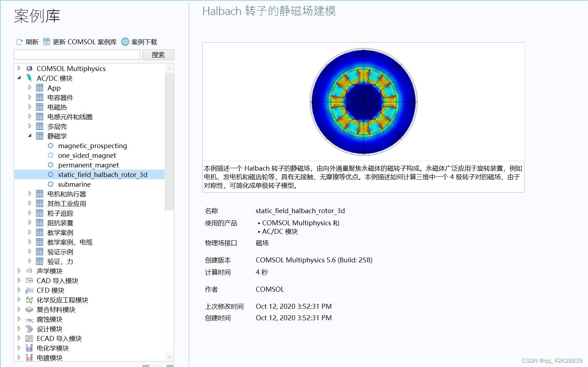Image resolution: width=588 pixels, height=367 pixels.
Task: Click the 刷新 refresh label
Action: pyautogui.click(x=32, y=42)
